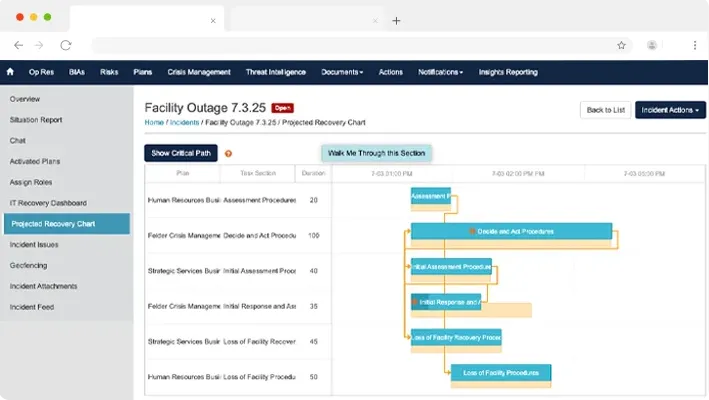Open the Plans menu
This screenshot has width=709, height=400.
point(142,72)
